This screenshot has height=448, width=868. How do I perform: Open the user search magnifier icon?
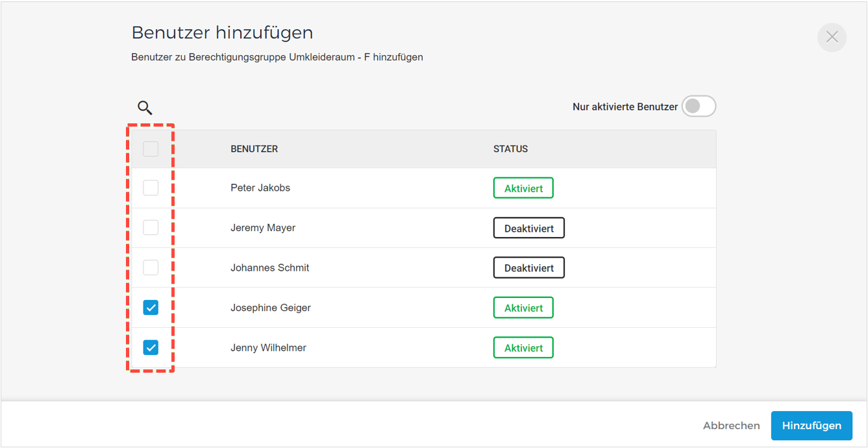click(x=145, y=108)
